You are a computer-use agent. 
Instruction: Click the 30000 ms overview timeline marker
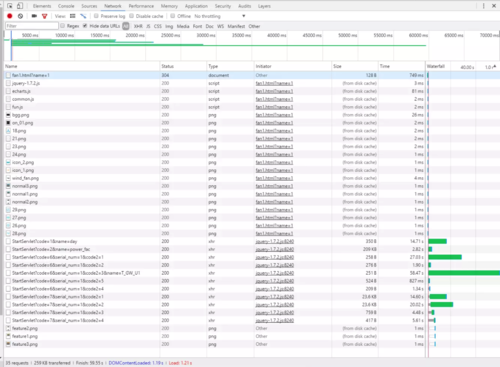coord(206,35)
